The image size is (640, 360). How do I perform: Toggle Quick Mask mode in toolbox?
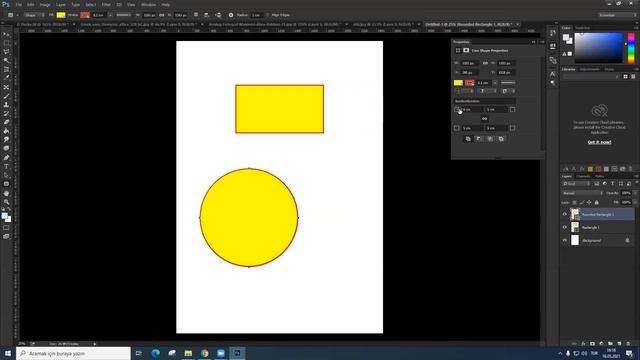[6, 228]
